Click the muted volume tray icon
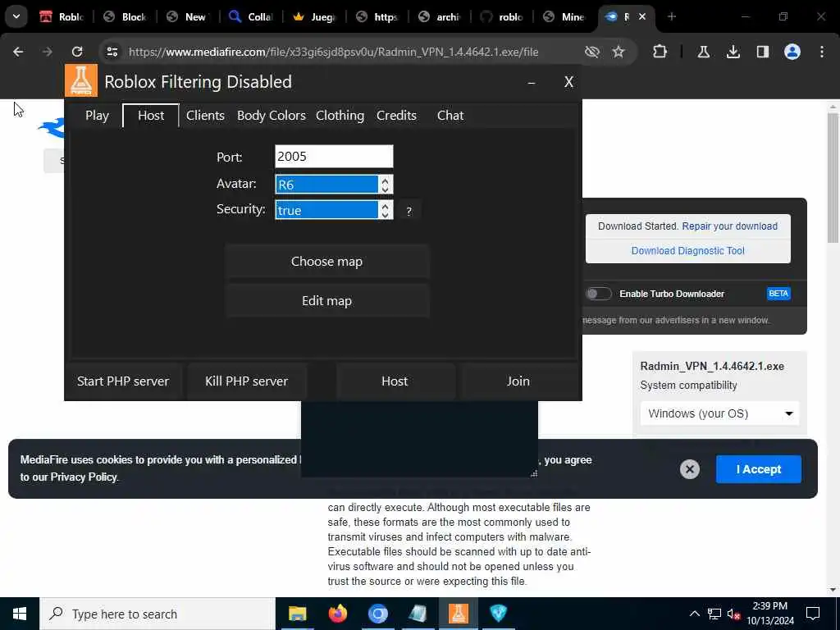The width and height of the screenshot is (840, 630). (x=733, y=614)
